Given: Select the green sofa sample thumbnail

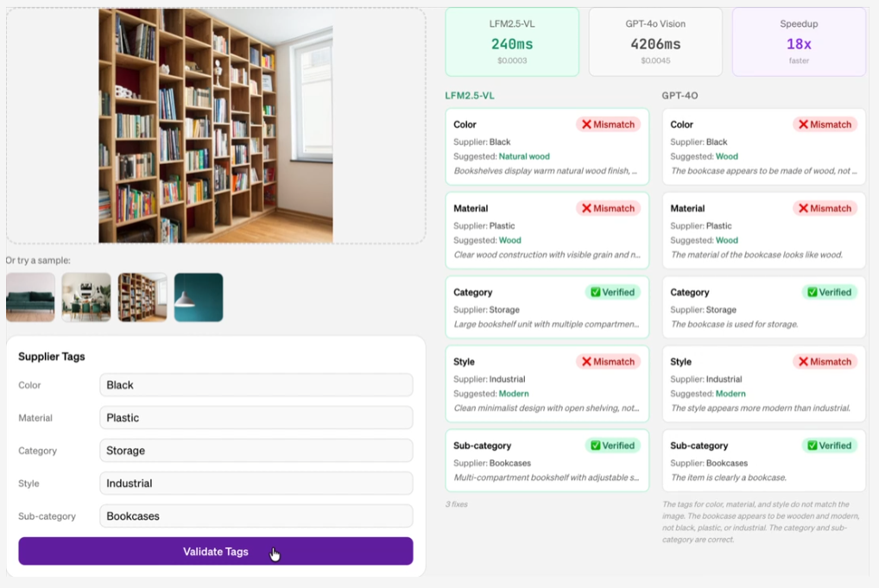Looking at the screenshot, I should pyautogui.click(x=30, y=297).
